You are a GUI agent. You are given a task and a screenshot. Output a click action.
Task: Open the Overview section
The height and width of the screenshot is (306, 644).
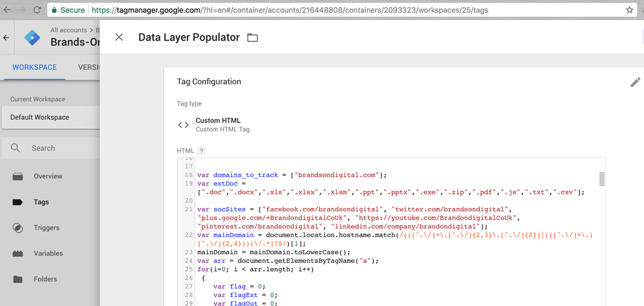click(x=50, y=177)
